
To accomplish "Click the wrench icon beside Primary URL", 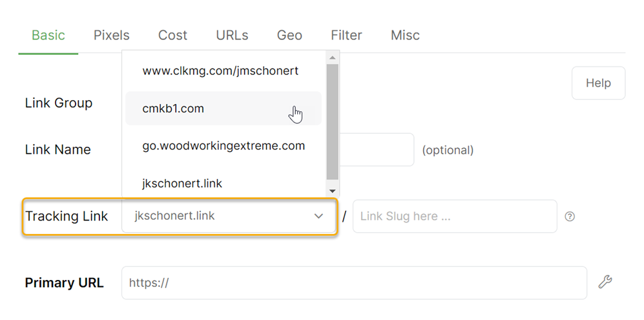I will click(605, 282).
